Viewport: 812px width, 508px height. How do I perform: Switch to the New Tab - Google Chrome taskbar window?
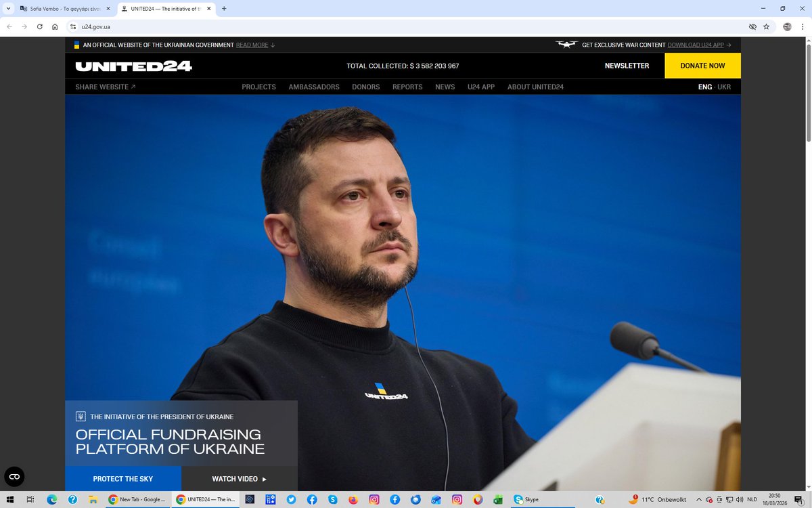tap(138, 499)
